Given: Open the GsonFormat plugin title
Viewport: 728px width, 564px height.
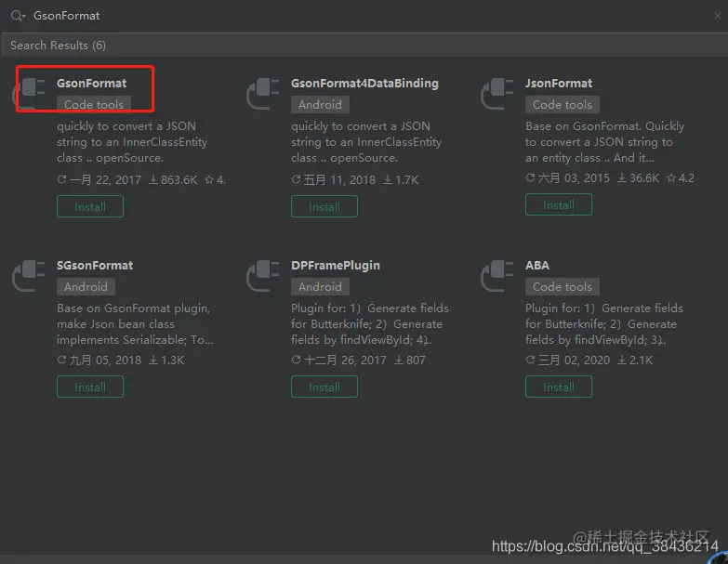Looking at the screenshot, I should coord(91,84).
